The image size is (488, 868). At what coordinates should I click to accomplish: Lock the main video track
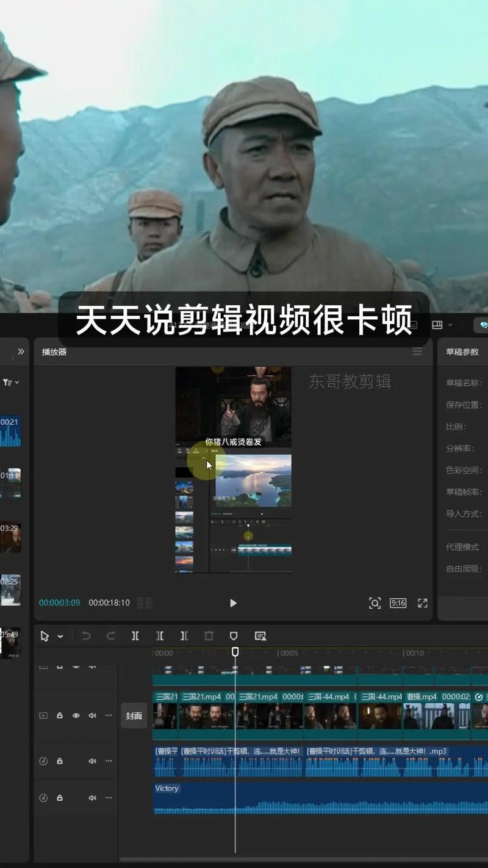click(60, 715)
